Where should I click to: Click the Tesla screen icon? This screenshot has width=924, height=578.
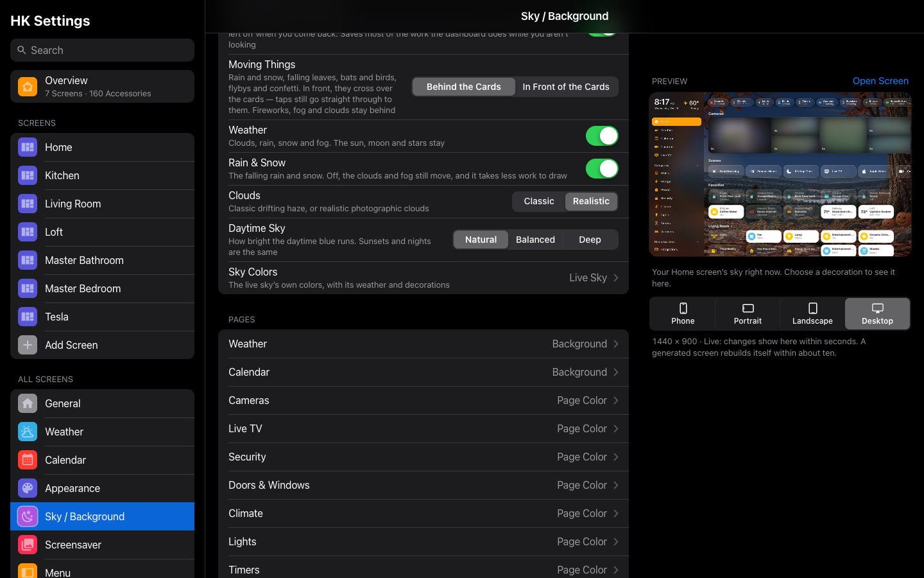28,317
